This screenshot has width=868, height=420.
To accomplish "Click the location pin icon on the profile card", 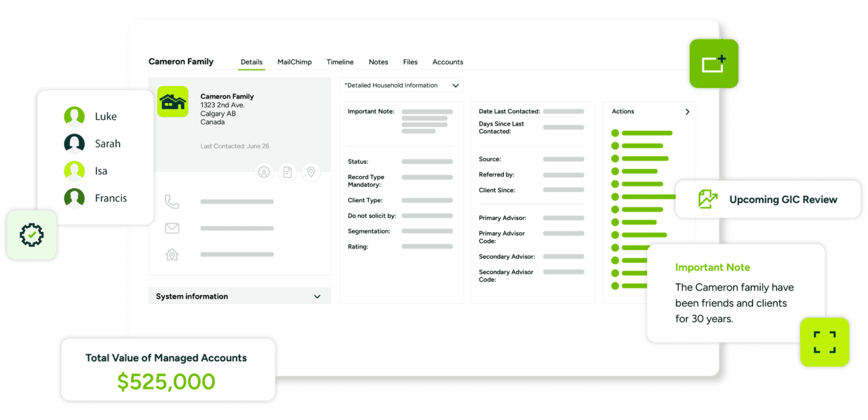I will [x=311, y=172].
